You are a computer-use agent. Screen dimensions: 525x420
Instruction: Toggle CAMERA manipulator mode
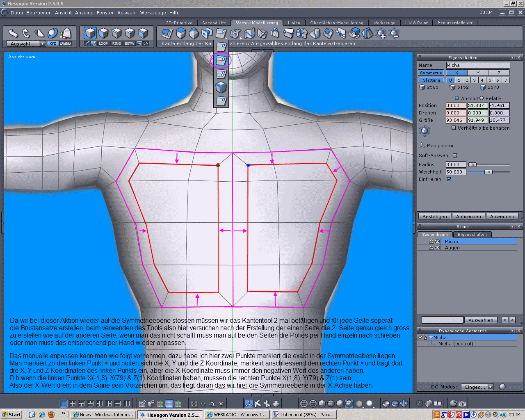(x=66, y=43)
